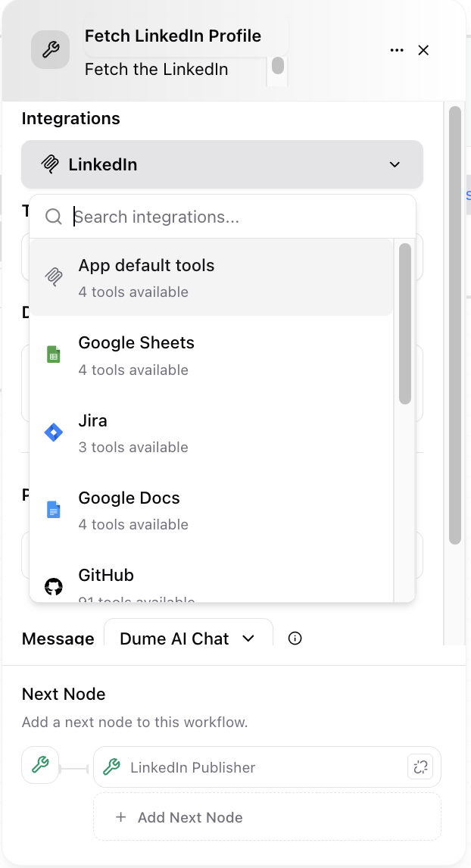Image resolution: width=471 pixels, height=868 pixels.
Task: Click the unlink icon on LinkedIn Publisher node
Action: 420,767
